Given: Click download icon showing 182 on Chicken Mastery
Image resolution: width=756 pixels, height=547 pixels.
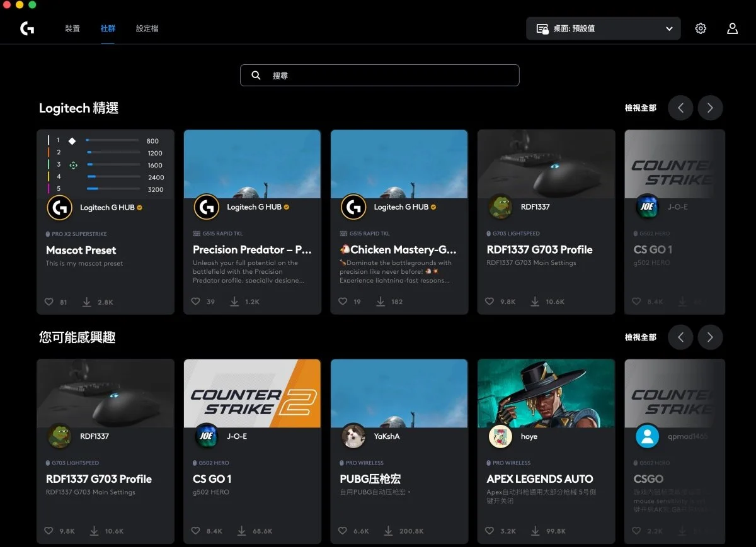Looking at the screenshot, I should pyautogui.click(x=381, y=302).
